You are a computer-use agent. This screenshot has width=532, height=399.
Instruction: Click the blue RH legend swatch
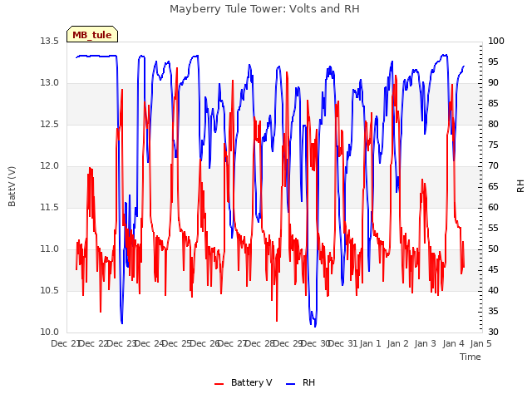(x=291, y=384)
